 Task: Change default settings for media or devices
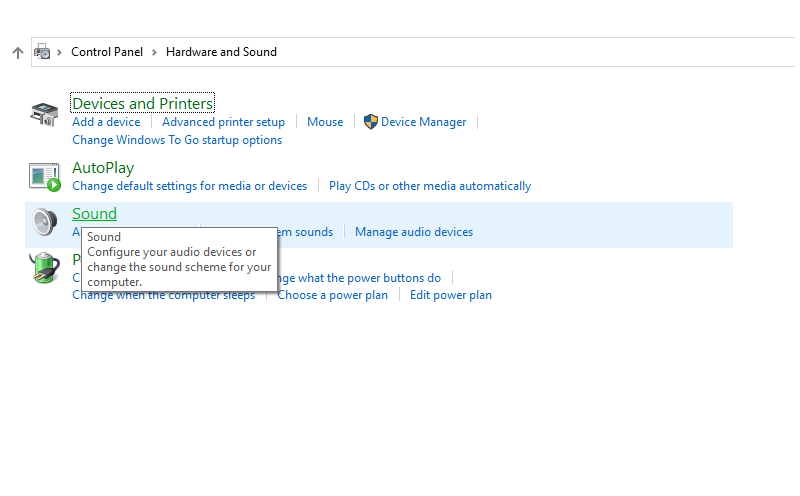tap(190, 186)
